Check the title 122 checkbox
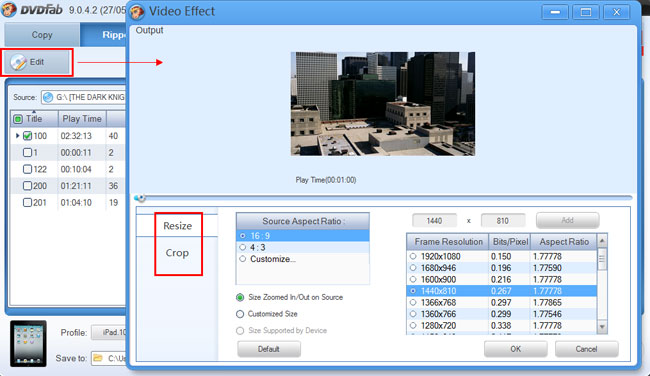The image size is (650, 376). (27, 169)
